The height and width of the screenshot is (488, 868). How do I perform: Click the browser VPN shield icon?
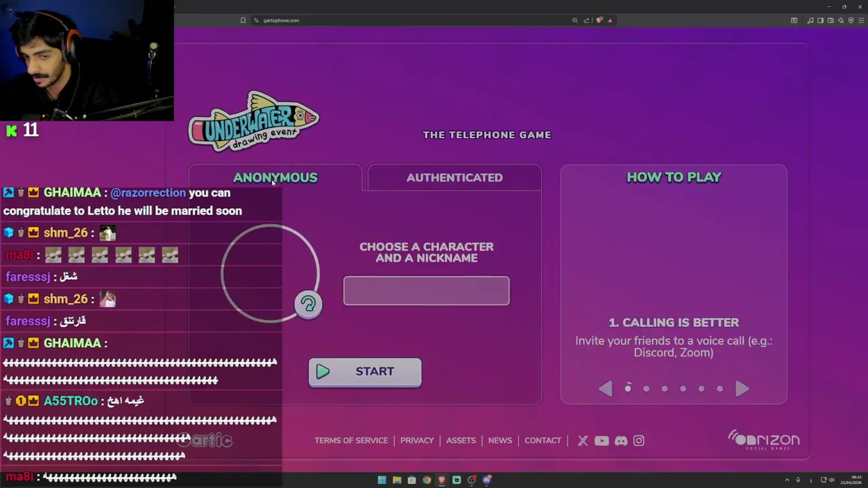pyautogui.click(x=851, y=20)
